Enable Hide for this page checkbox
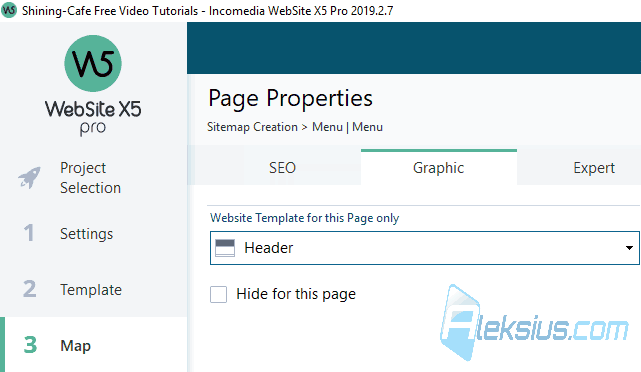 [x=218, y=294]
